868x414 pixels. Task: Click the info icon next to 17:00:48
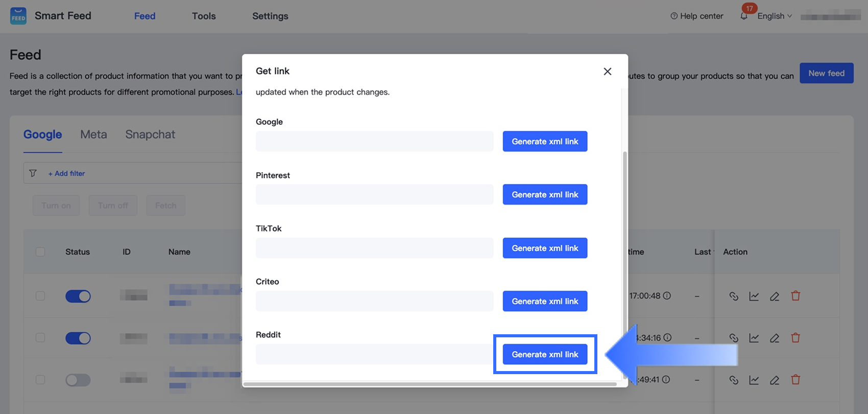(667, 296)
